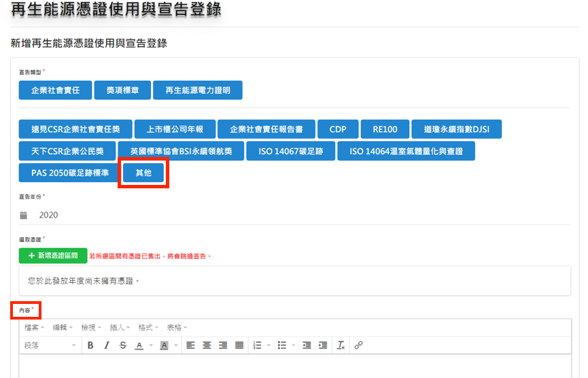Select 獎項標章 declaration type
Viewport: 588px width, 378px height.
pyautogui.click(x=122, y=90)
